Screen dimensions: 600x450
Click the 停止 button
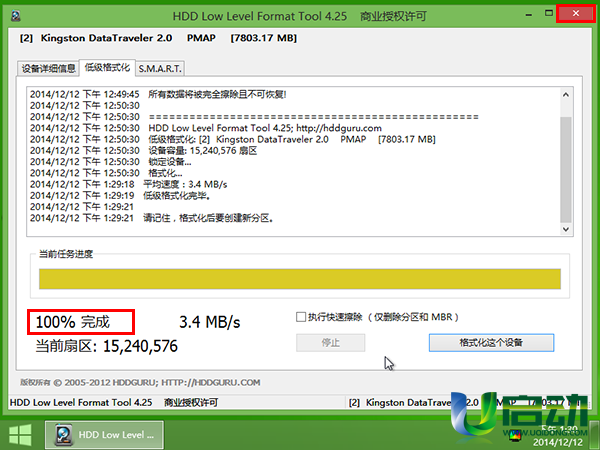331,342
